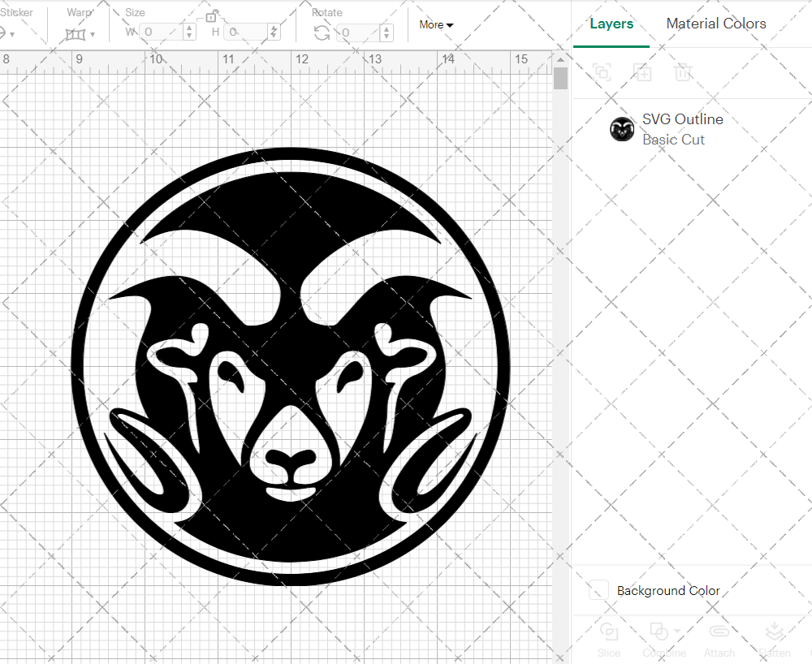Switch to the Material Colors tab
The image size is (812, 664).
715,24
